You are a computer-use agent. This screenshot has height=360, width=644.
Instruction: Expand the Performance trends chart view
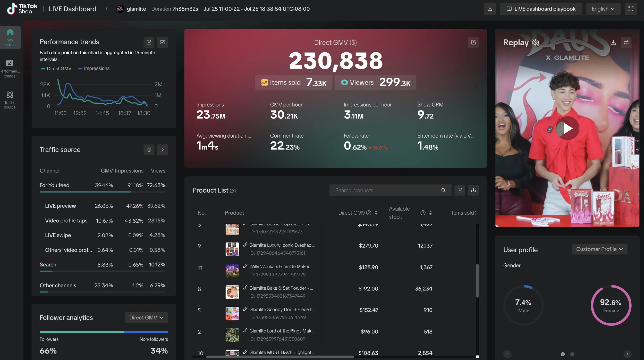point(163,42)
